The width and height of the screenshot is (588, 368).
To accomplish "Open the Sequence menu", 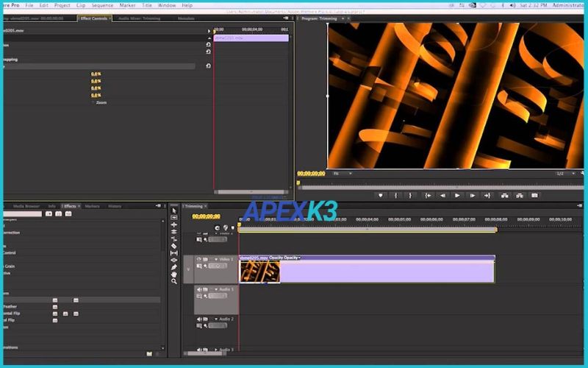I will click(x=102, y=5).
